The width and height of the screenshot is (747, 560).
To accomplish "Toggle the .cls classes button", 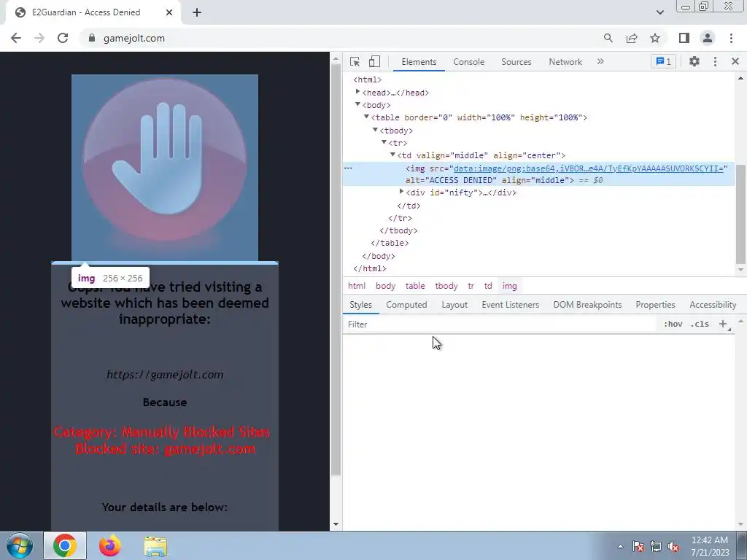I will (700, 324).
